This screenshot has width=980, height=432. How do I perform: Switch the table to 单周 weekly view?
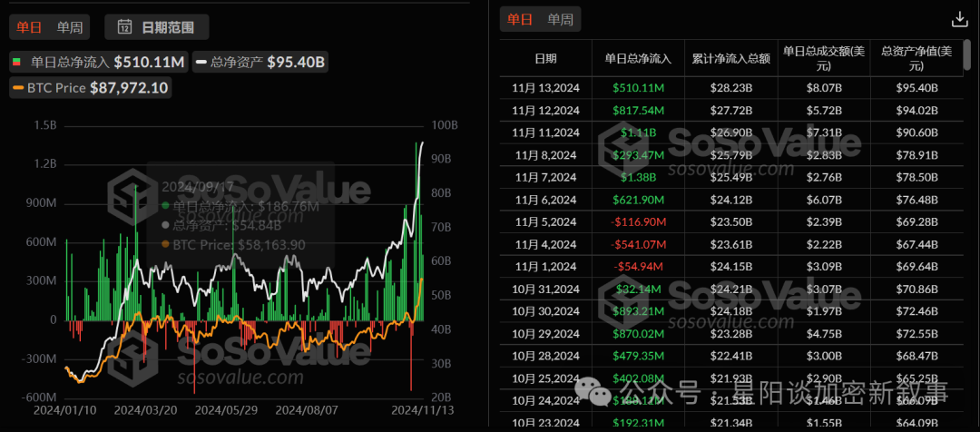[560, 19]
